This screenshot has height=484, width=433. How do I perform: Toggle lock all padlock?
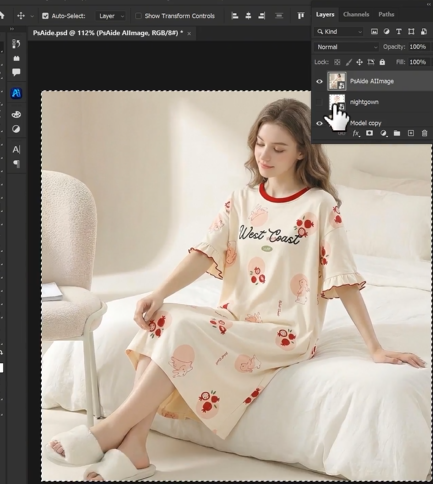pyautogui.click(x=382, y=62)
